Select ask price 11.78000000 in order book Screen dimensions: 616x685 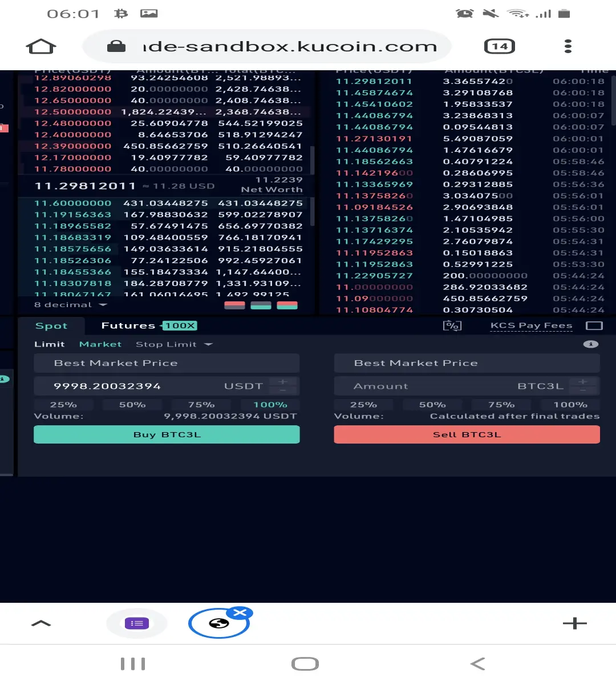pos(72,169)
